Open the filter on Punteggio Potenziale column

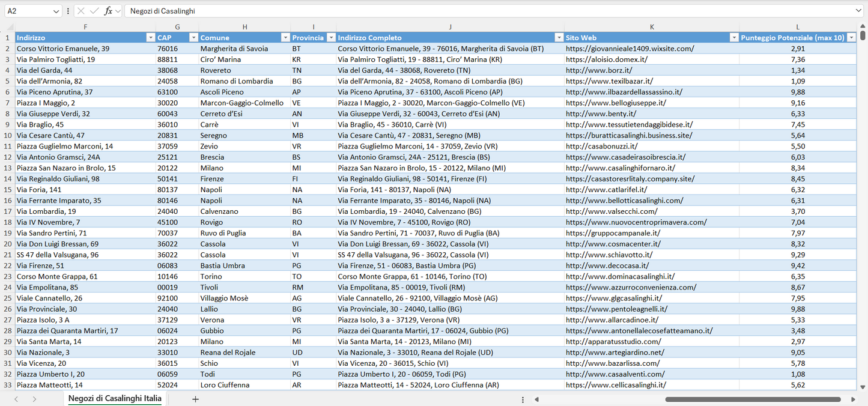click(x=851, y=37)
